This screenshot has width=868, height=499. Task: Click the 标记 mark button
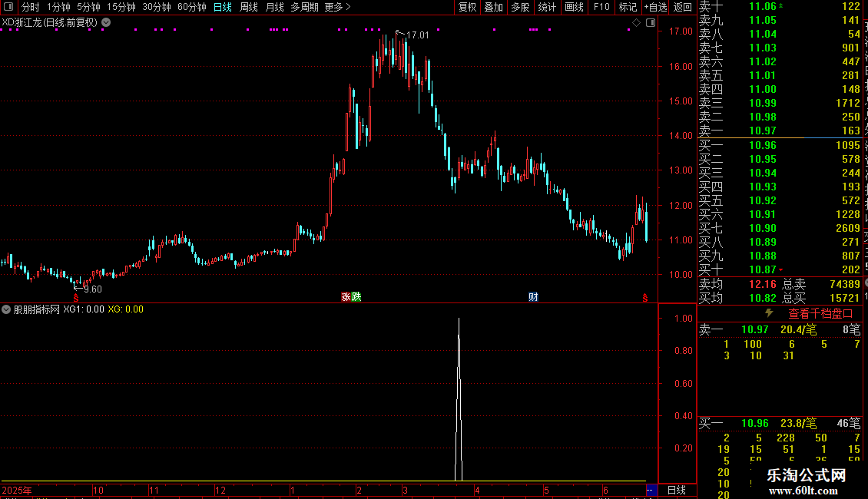(x=628, y=7)
